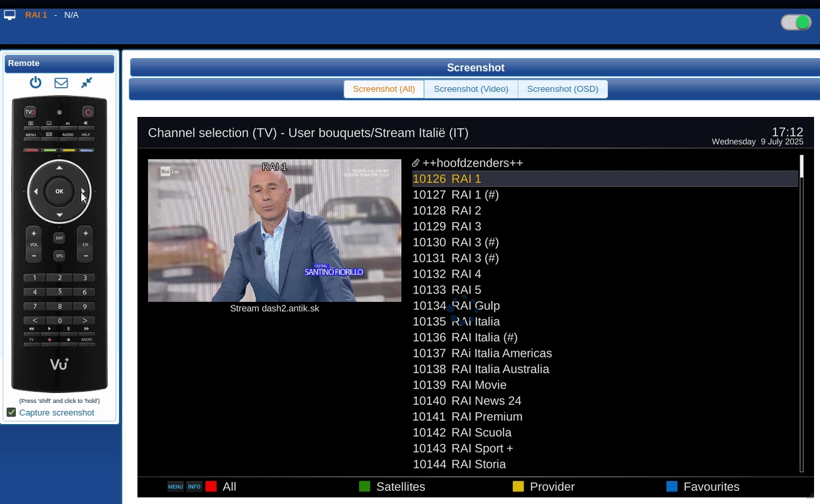Click the down arrow on the remote d-pad
This screenshot has height=504, width=820.
click(x=59, y=215)
